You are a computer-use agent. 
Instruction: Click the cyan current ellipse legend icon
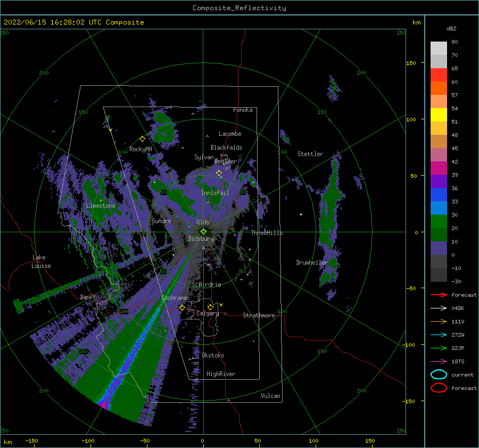click(439, 374)
